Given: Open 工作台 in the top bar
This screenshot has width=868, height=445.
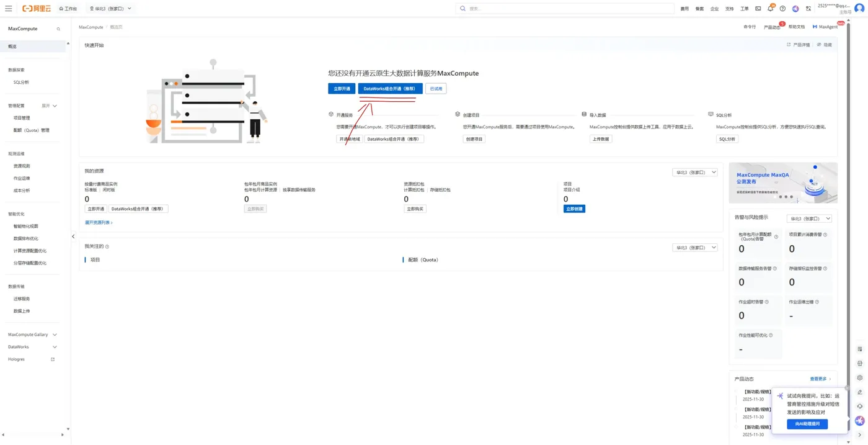Looking at the screenshot, I should [x=68, y=9].
